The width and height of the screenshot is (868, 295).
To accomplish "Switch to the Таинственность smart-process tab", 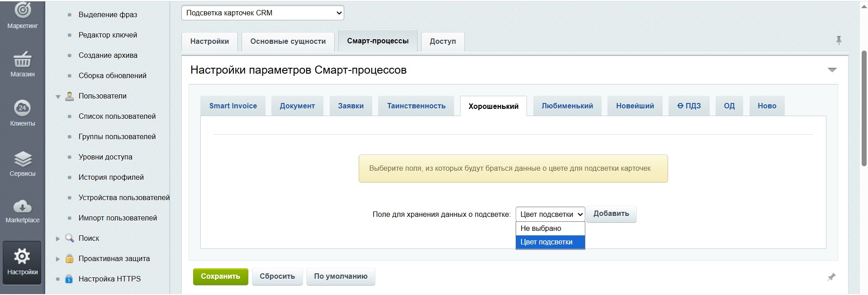I will [x=416, y=106].
